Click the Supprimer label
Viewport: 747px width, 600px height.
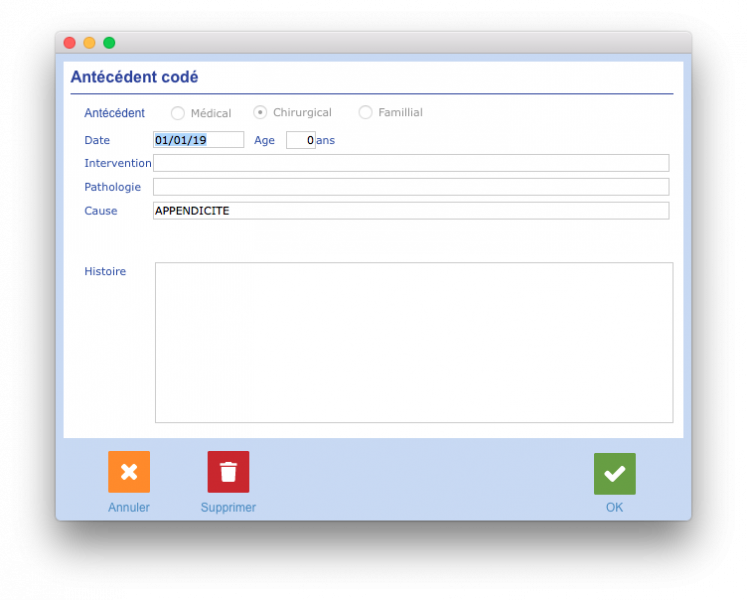(x=228, y=507)
